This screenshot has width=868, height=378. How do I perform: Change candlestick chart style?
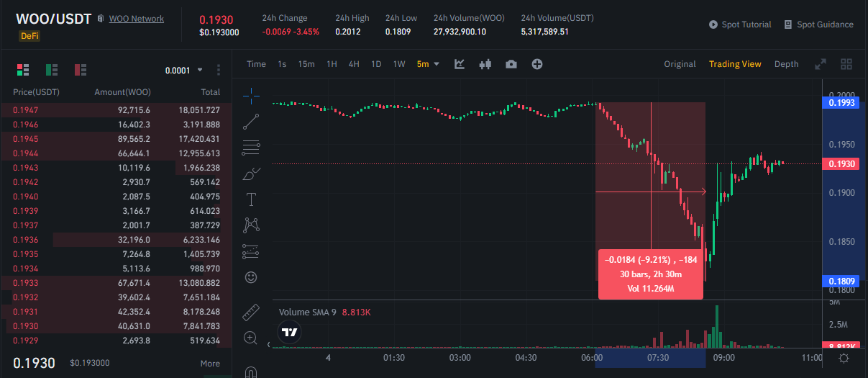[485, 64]
